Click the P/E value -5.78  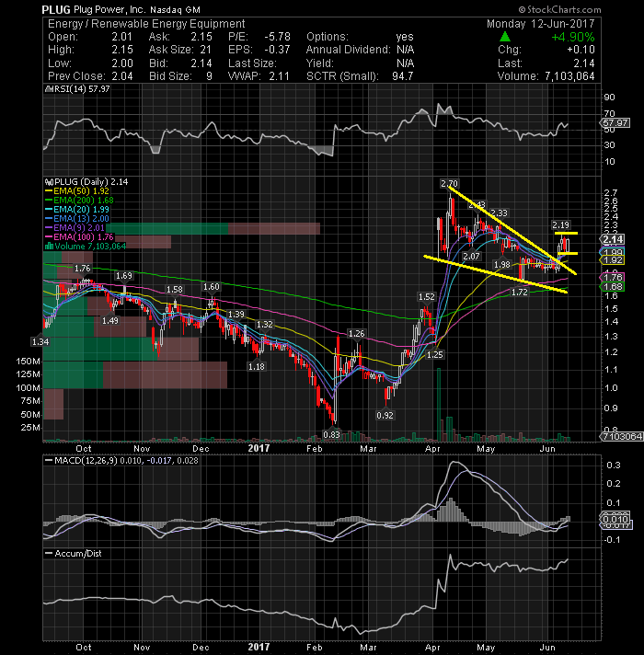click(x=277, y=37)
